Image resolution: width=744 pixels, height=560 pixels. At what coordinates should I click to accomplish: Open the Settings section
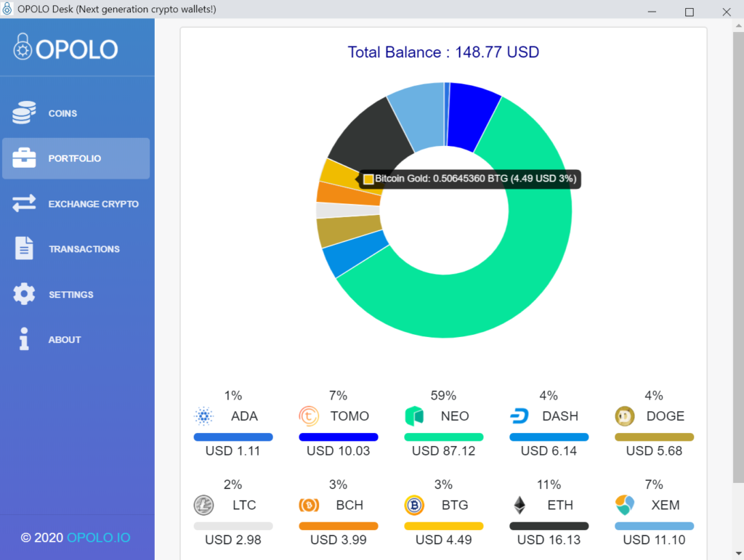point(76,294)
